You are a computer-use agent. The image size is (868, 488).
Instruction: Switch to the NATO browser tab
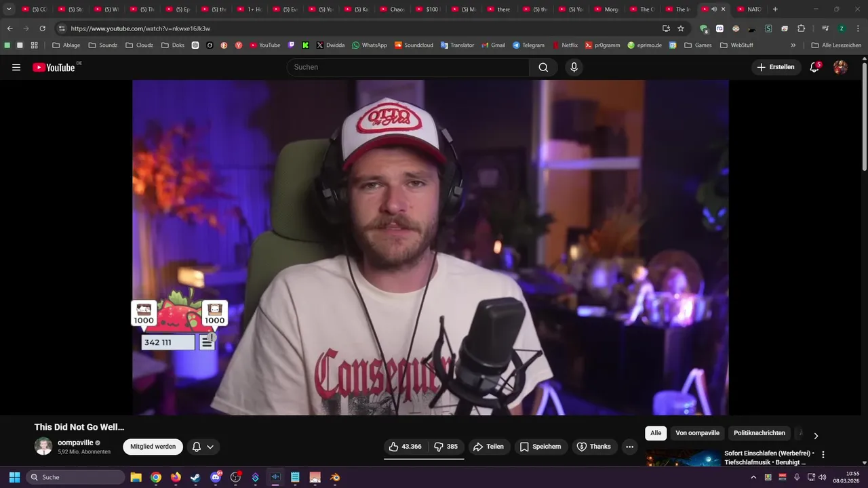pos(749,9)
